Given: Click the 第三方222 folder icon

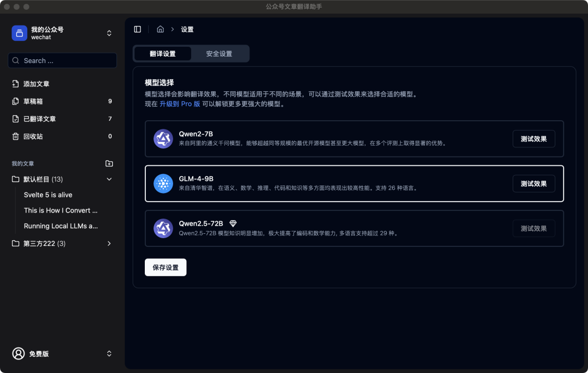Looking at the screenshot, I should (15, 244).
